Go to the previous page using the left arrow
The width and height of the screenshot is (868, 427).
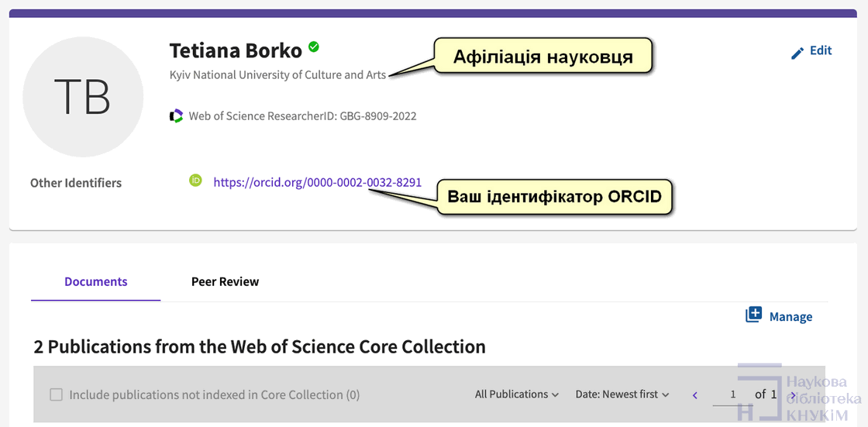695,395
